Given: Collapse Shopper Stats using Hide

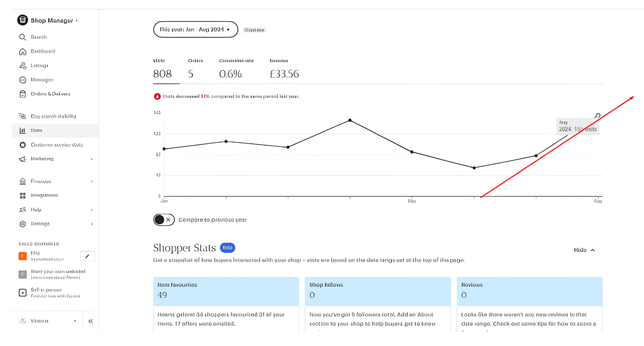Looking at the screenshot, I should 584,250.
